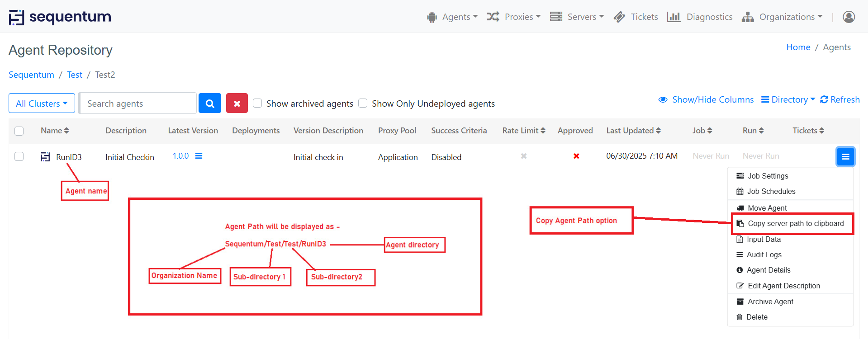The height and width of the screenshot is (339, 868).
Task: Expand the All Clusters dropdown
Action: [x=42, y=104]
